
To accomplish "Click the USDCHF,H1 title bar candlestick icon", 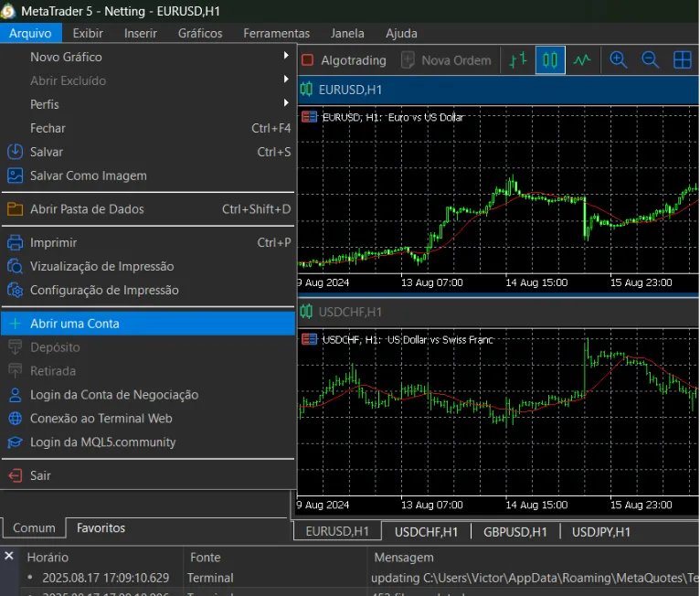I will pos(306,311).
